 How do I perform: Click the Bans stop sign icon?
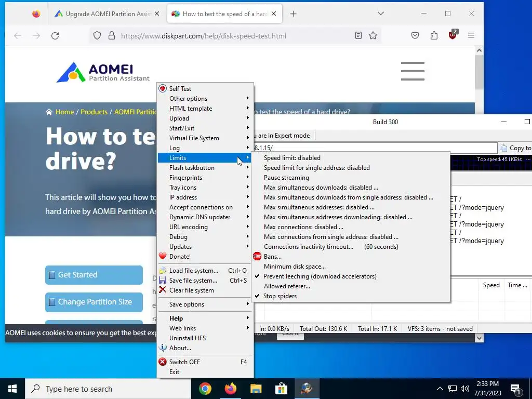[x=257, y=256]
